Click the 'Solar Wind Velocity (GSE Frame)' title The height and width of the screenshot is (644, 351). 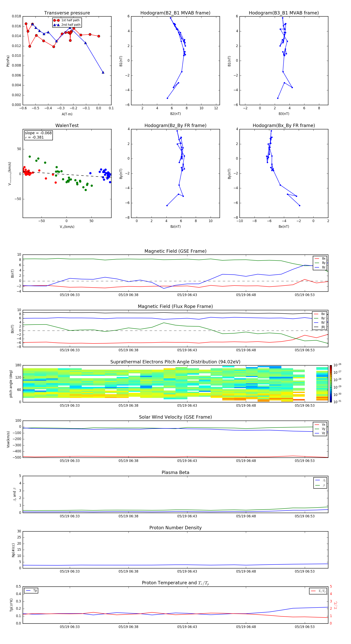(x=175, y=417)
